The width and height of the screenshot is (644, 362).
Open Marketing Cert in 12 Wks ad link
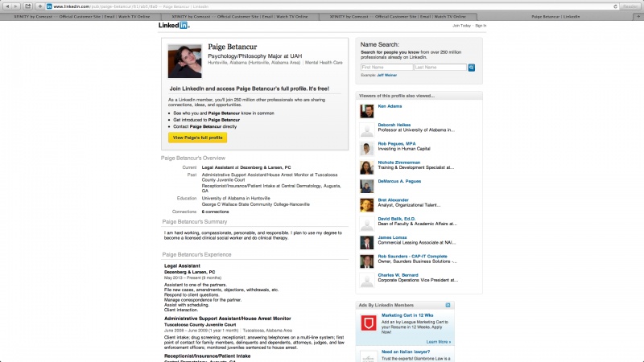[x=407, y=315]
